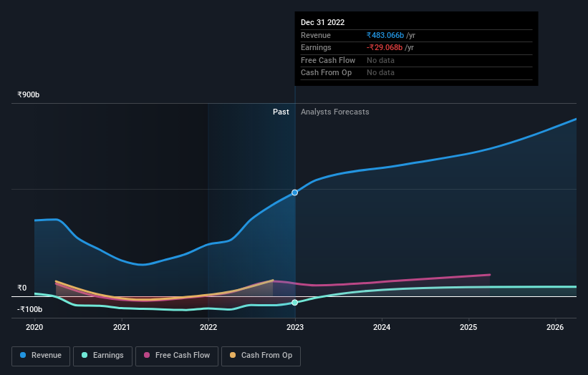Click the ₹900b y-axis label
This screenshot has width=588, height=375.
29,94
